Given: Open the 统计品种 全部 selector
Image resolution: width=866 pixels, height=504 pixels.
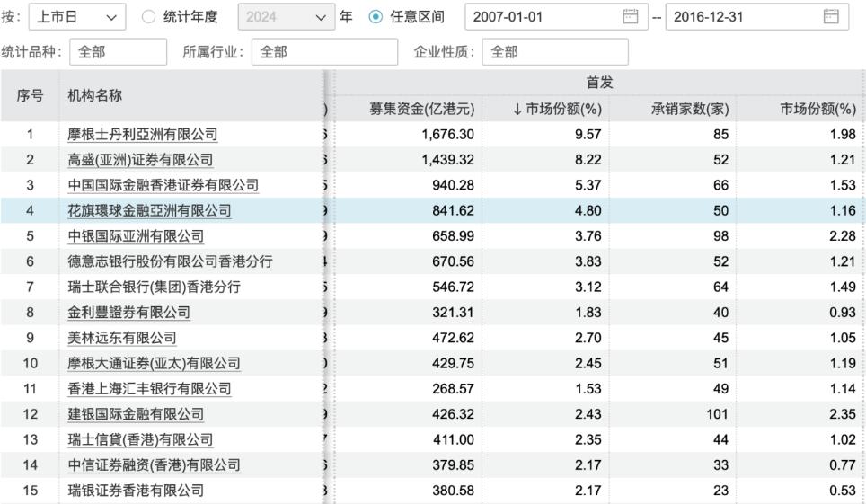Looking at the screenshot, I should coord(119,52).
